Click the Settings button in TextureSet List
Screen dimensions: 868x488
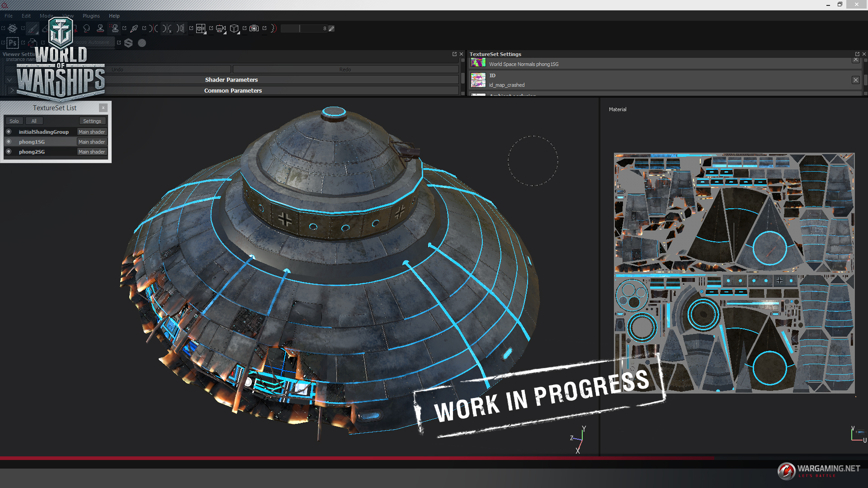click(92, 121)
